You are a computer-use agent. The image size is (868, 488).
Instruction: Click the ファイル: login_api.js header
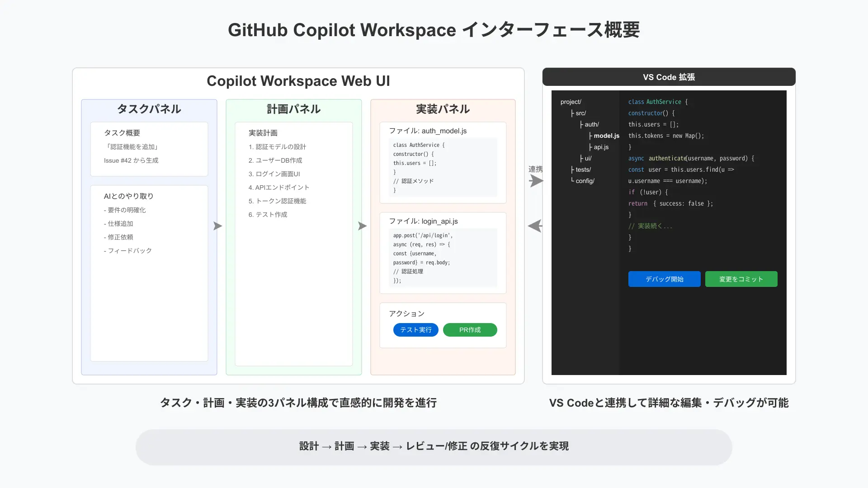423,221
